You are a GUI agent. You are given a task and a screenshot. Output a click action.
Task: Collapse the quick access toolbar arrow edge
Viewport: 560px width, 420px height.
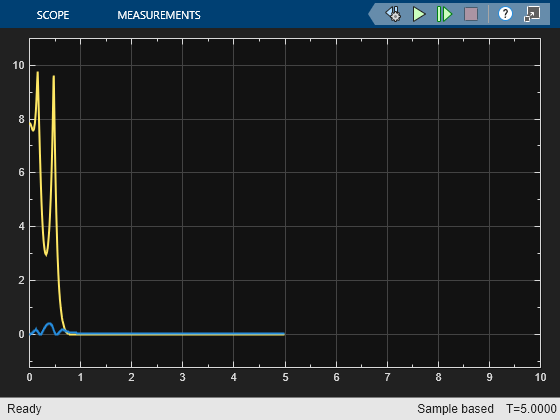tap(372, 14)
